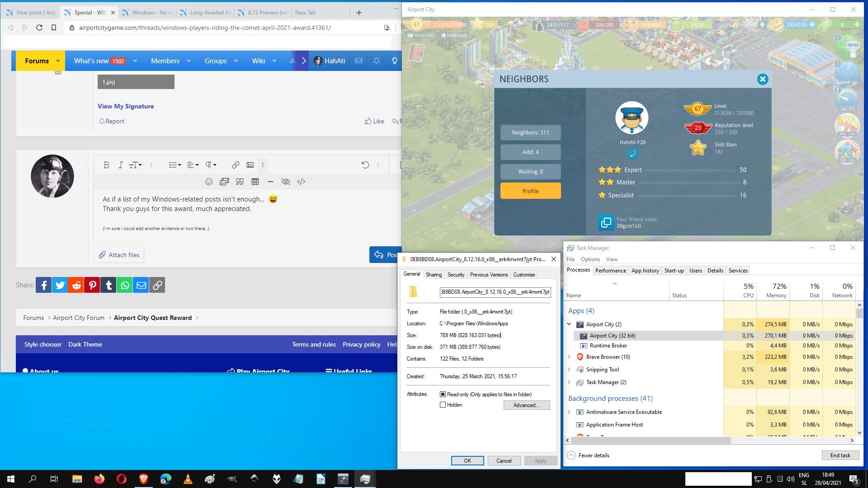
Task: Edit player name with the pencil icon
Action: pos(632,154)
